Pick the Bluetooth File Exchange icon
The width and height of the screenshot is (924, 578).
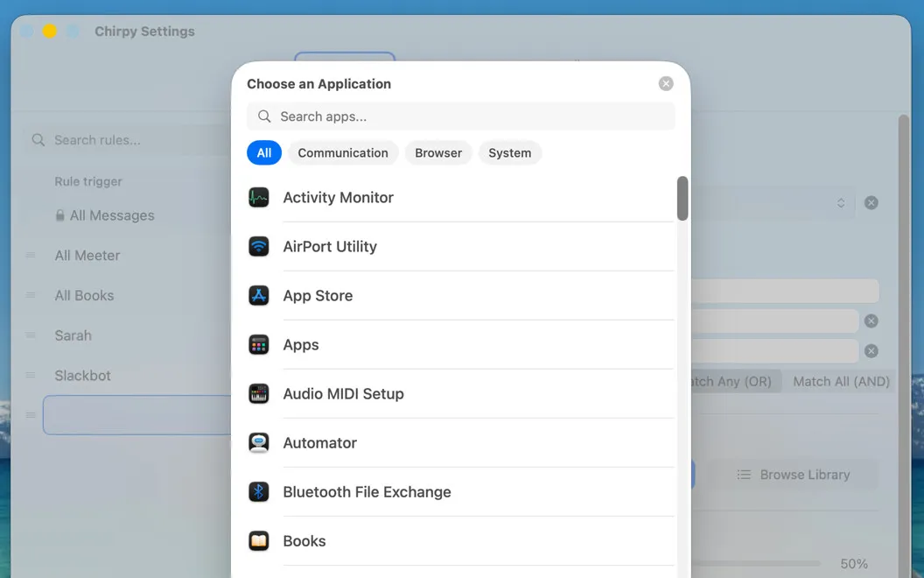pos(259,491)
